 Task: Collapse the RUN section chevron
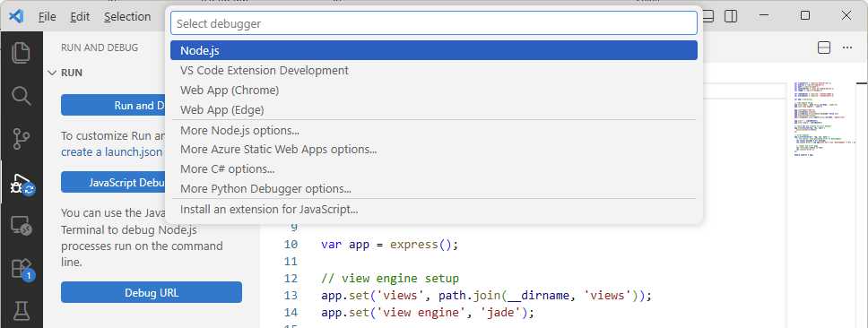(53, 73)
